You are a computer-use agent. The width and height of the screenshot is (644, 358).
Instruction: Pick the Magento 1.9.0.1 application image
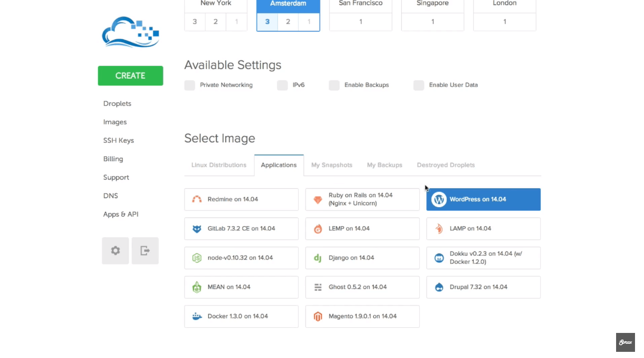point(362,316)
